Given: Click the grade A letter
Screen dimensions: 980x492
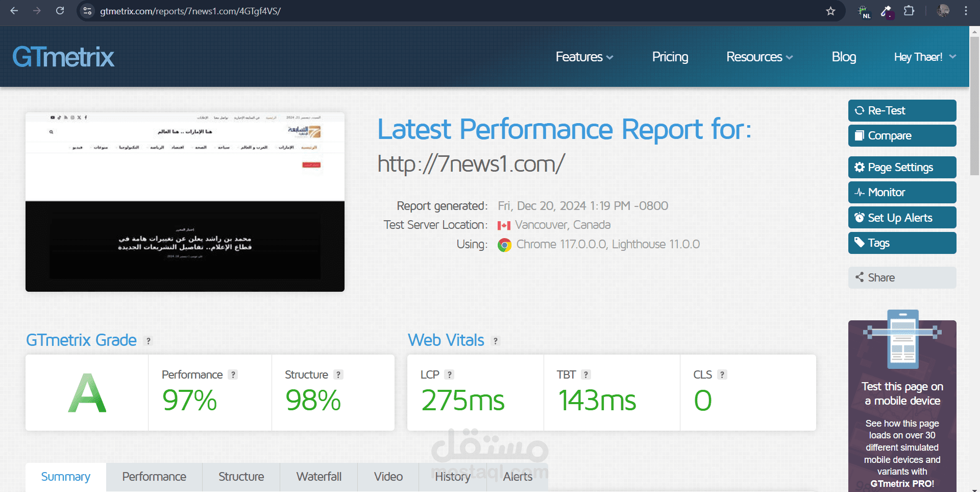Looking at the screenshot, I should coord(87,392).
